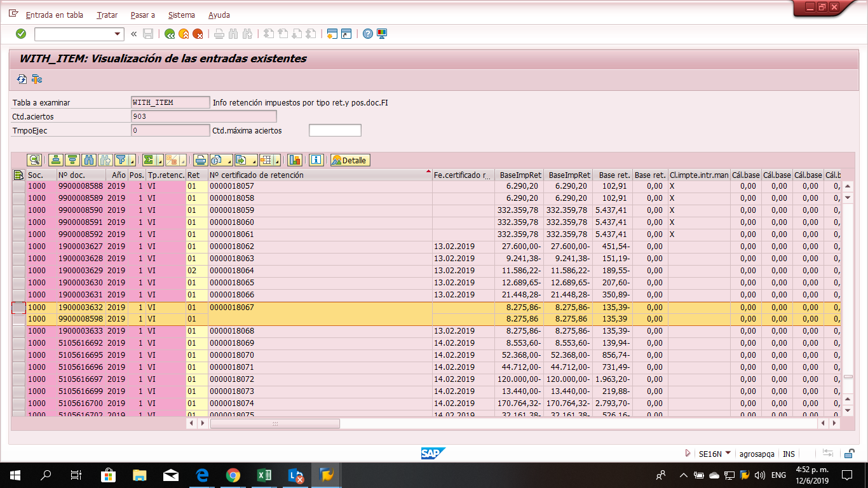Click the Find binoculars icon in top toolbar
The height and width of the screenshot is (488, 868).
point(233,34)
